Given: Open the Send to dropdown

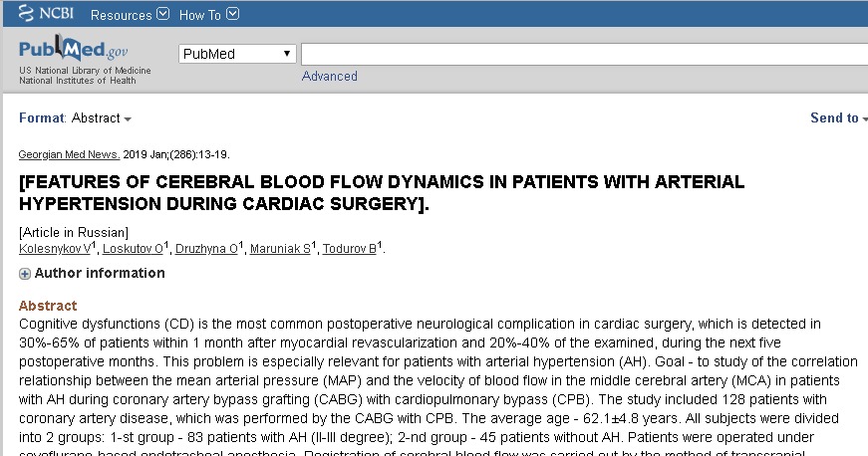Looking at the screenshot, I should click(x=839, y=117).
